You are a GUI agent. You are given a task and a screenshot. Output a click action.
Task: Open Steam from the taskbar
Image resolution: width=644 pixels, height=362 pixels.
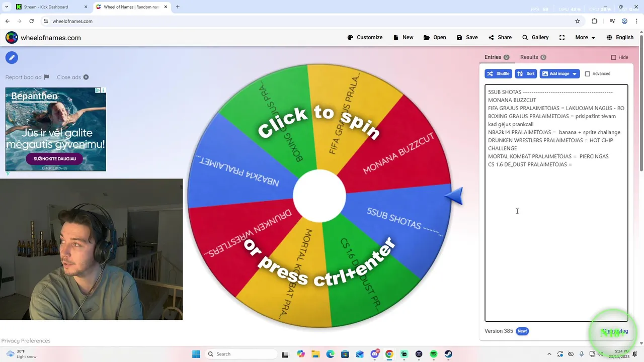[x=448, y=354]
